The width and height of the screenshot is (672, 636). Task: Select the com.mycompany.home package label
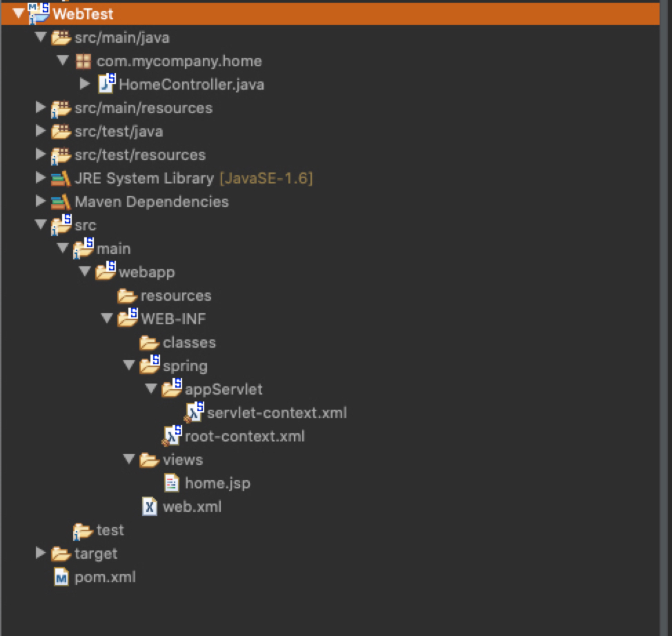179,61
